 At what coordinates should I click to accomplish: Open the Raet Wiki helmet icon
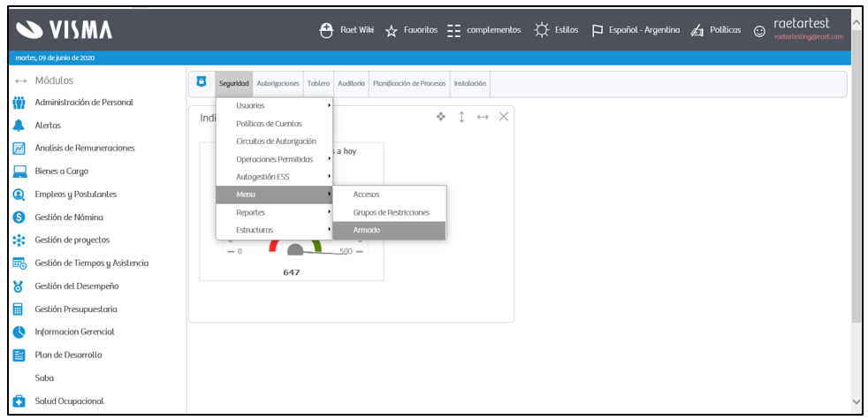click(327, 30)
